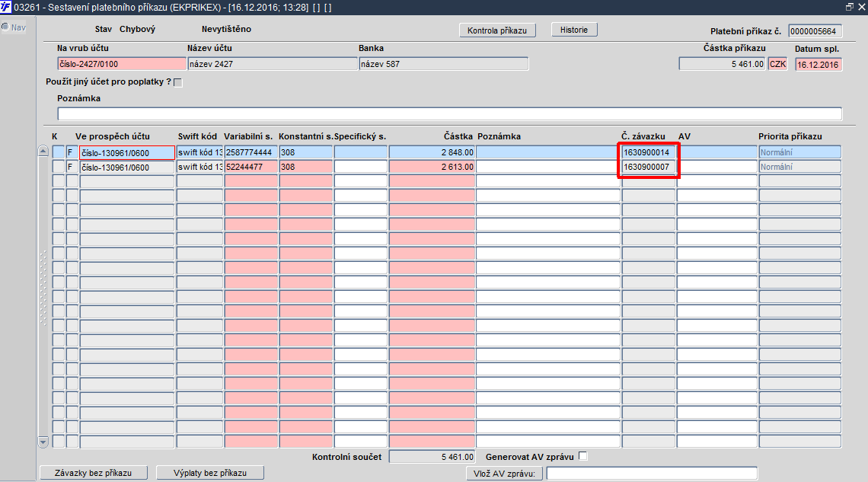868x482 pixels.
Task: Click the Konstantní s. cell 308 in the 2 848.00 row
Action: click(305, 152)
